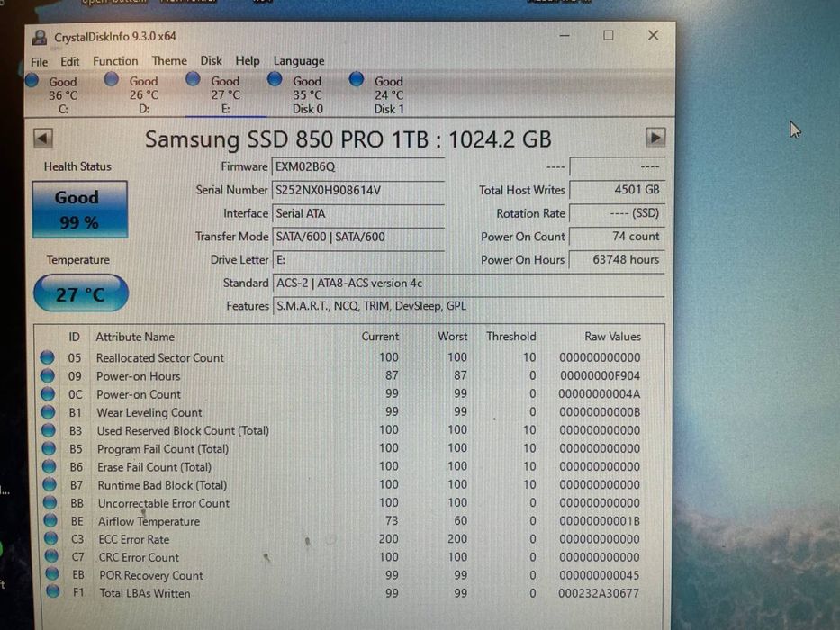Screen dimensions: 840x630
Task: Click status orb of Reallocated Sector Count
Action: [47, 357]
